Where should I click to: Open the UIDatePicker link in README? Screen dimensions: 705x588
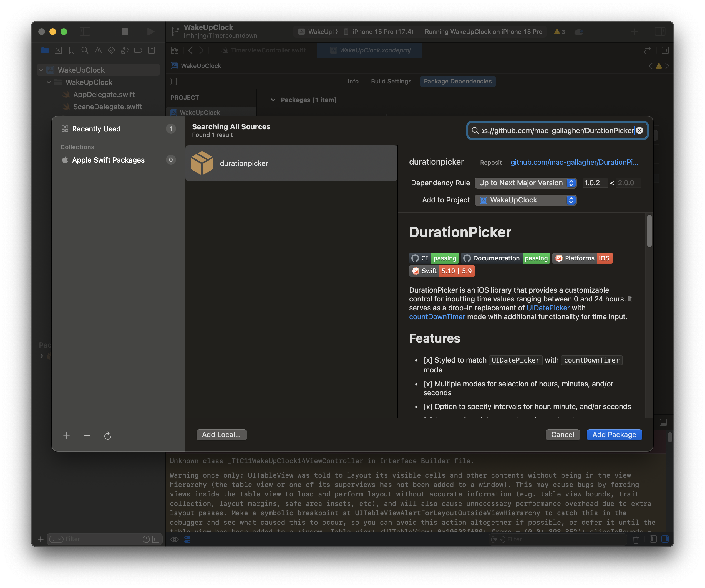(x=548, y=308)
